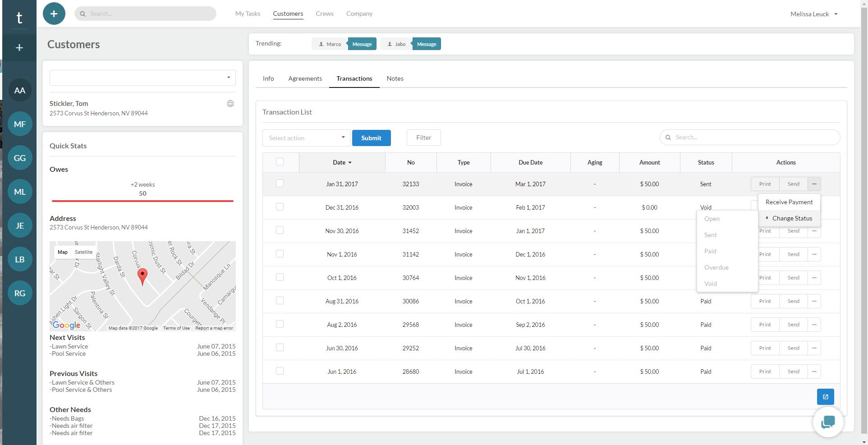This screenshot has height=445, width=868.
Task: Open more actions for invoice 29568
Action: tap(814, 325)
